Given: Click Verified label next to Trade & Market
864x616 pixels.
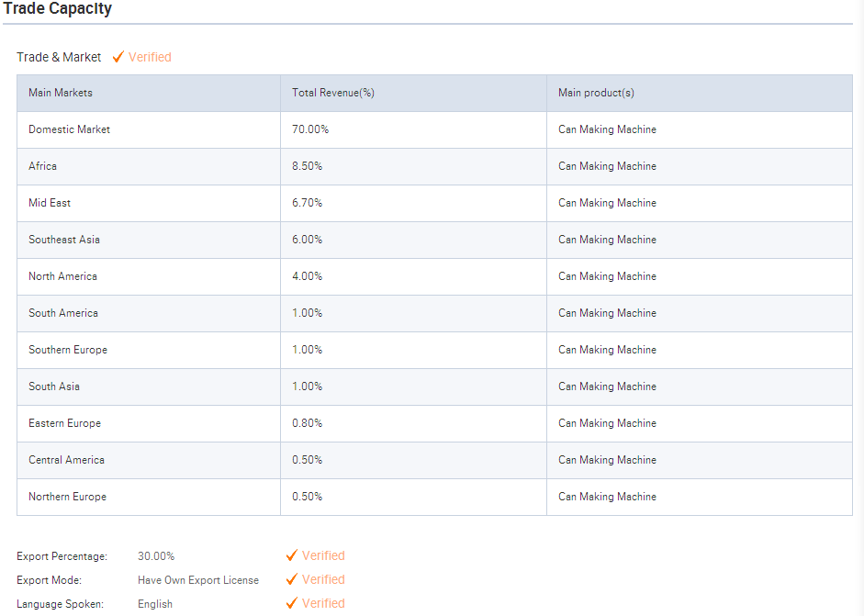Looking at the screenshot, I should 150,57.
